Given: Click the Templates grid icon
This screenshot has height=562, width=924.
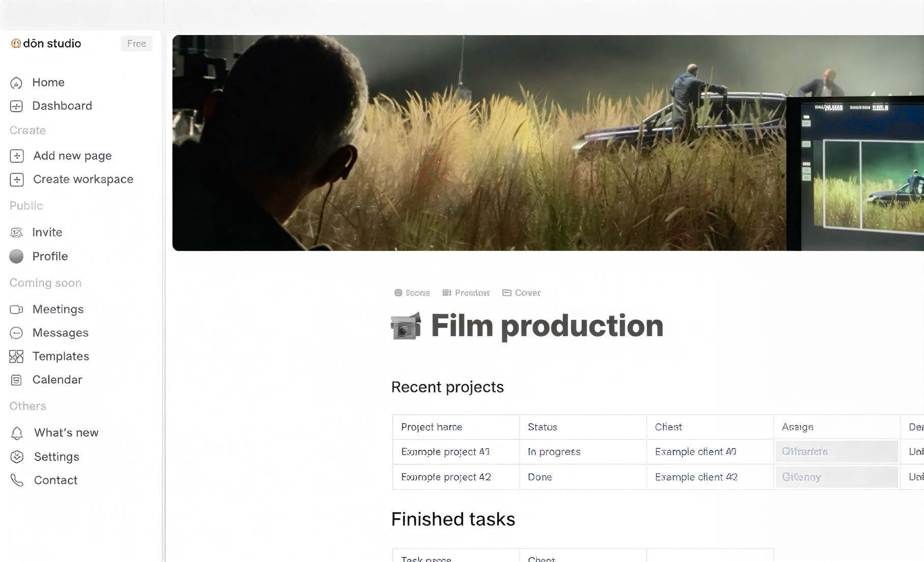Looking at the screenshot, I should (x=16, y=356).
